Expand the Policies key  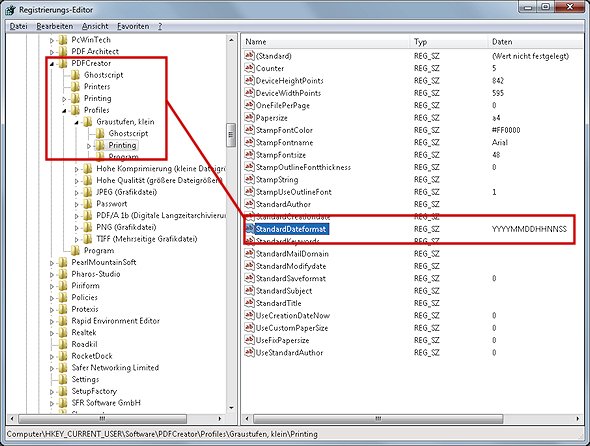pos(52,298)
